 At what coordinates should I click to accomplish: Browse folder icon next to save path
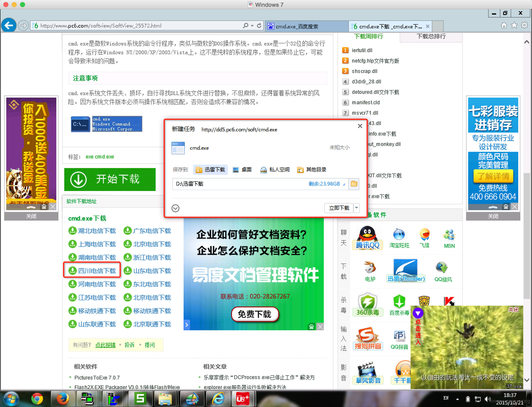coord(354,184)
